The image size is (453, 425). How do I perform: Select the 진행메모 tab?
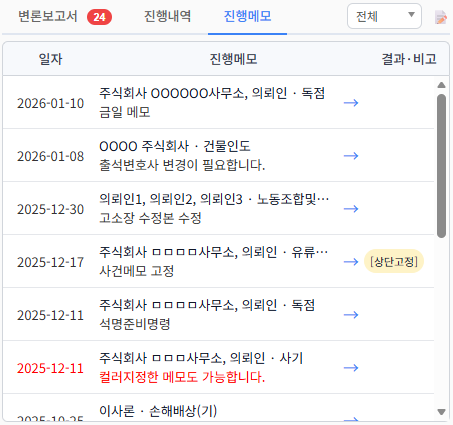click(247, 16)
